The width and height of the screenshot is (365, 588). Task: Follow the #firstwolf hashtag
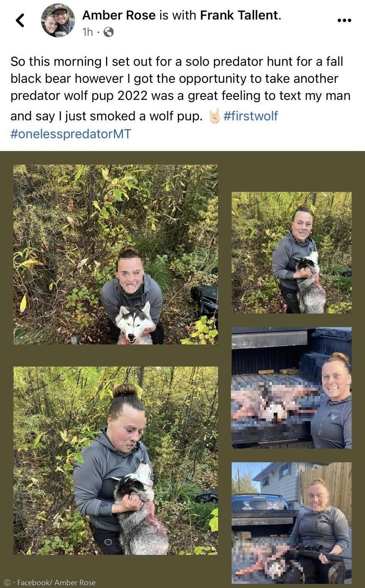pos(251,116)
